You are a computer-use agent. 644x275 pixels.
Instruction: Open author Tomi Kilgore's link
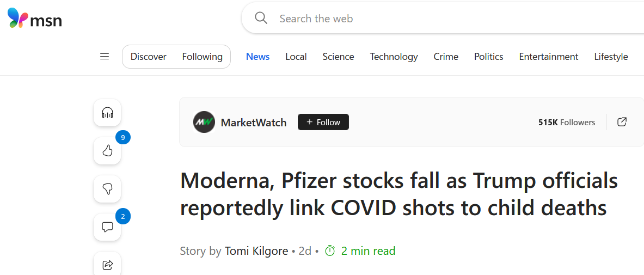pos(256,251)
